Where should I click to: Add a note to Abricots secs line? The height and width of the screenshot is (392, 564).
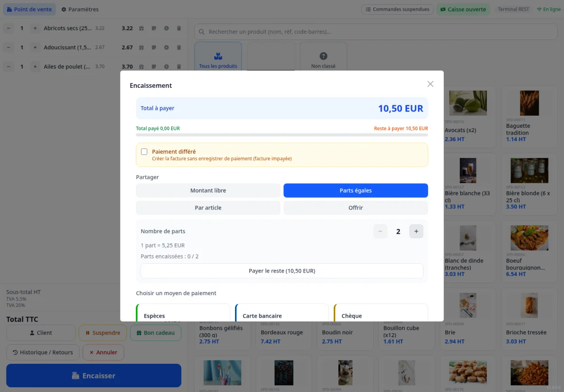[154, 28]
